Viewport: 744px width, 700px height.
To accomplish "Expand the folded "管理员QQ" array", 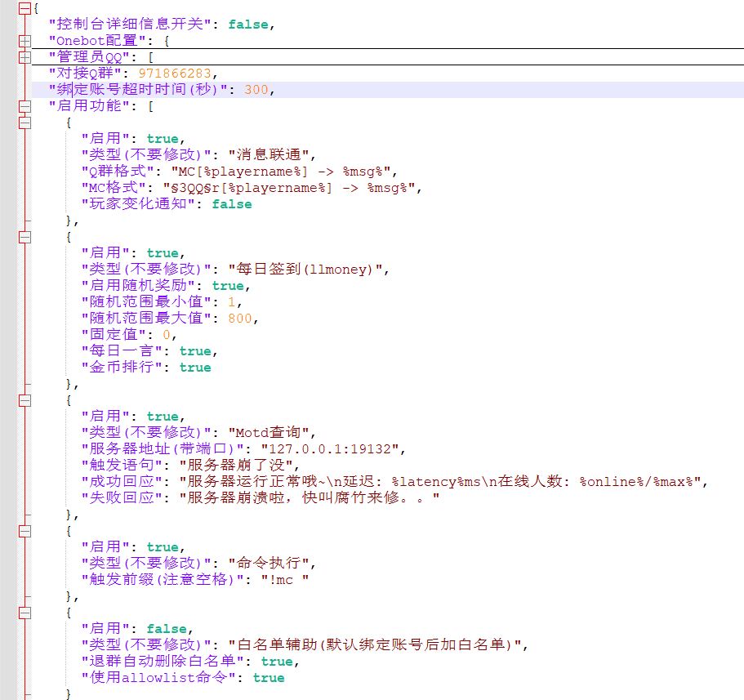I will tap(25, 57).
